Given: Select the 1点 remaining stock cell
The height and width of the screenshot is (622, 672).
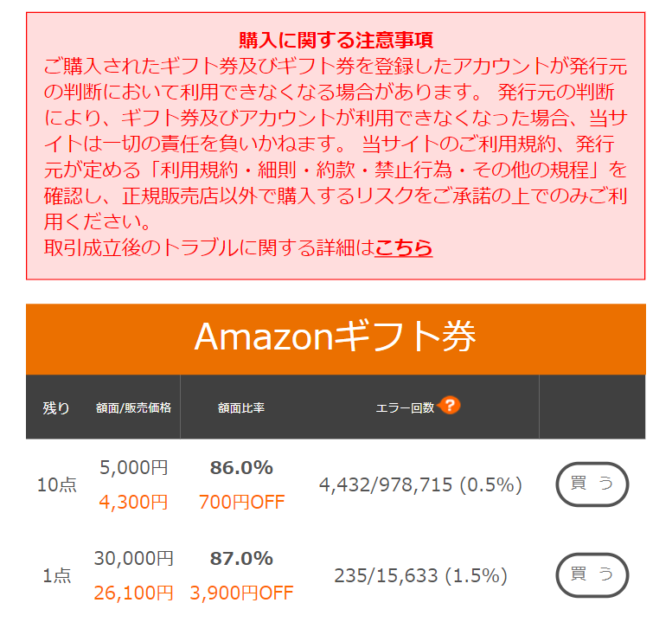Looking at the screenshot, I should (57, 575).
